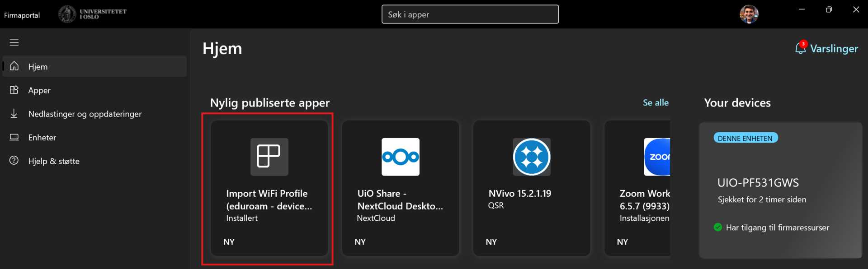This screenshot has height=269, width=868.
Task: Click Sjekket for 2 timer siden text
Action: click(x=762, y=199)
